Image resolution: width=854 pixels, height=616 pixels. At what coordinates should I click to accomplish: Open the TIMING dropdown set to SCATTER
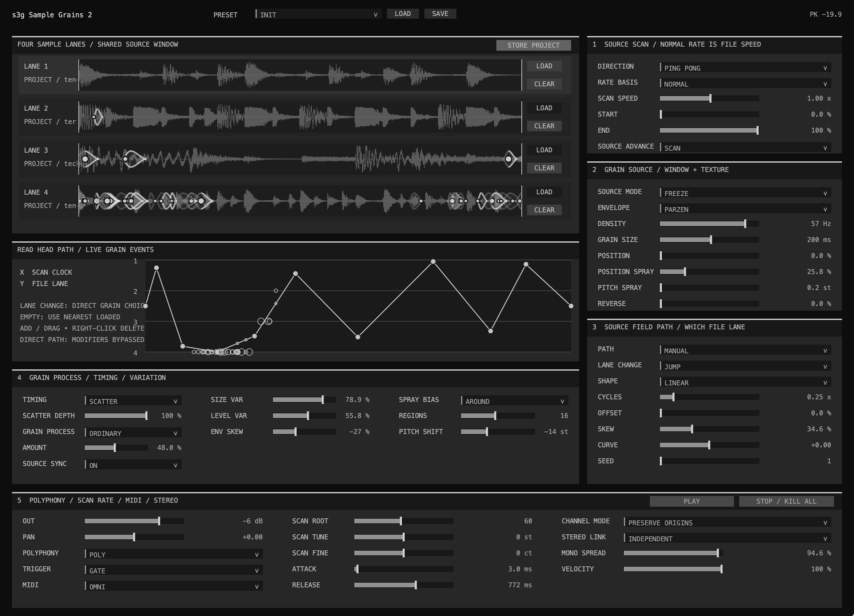pyautogui.click(x=132, y=401)
